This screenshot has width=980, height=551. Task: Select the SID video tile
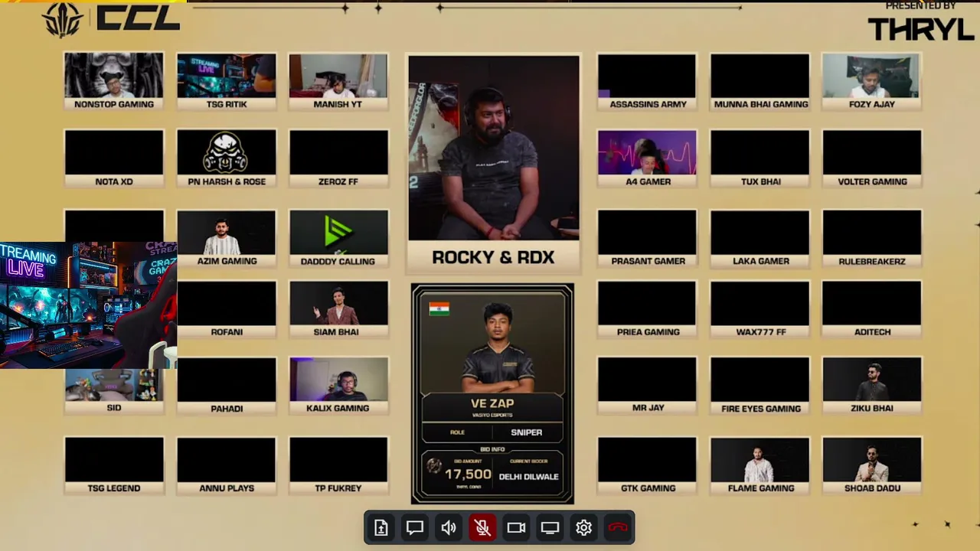(x=114, y=392)
